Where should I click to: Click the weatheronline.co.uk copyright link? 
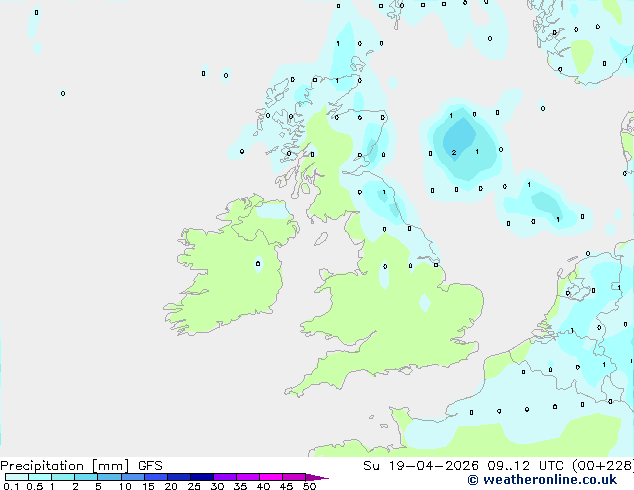coord(542,480)
